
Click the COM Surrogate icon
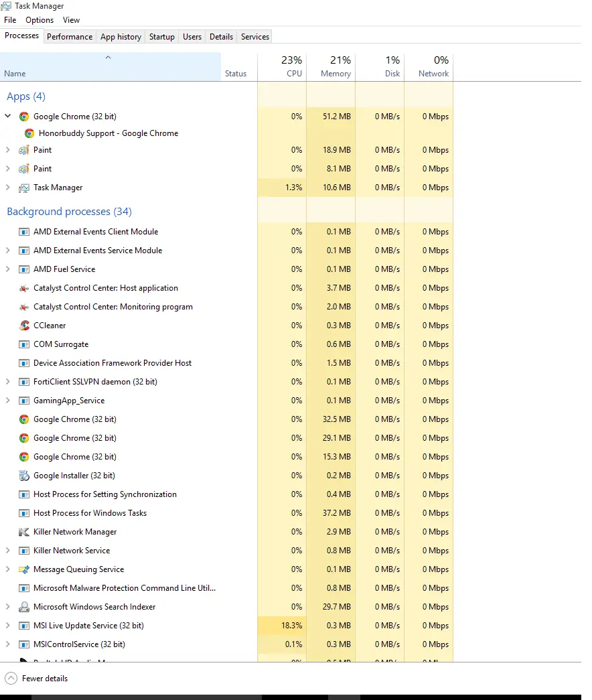(24, 344)
